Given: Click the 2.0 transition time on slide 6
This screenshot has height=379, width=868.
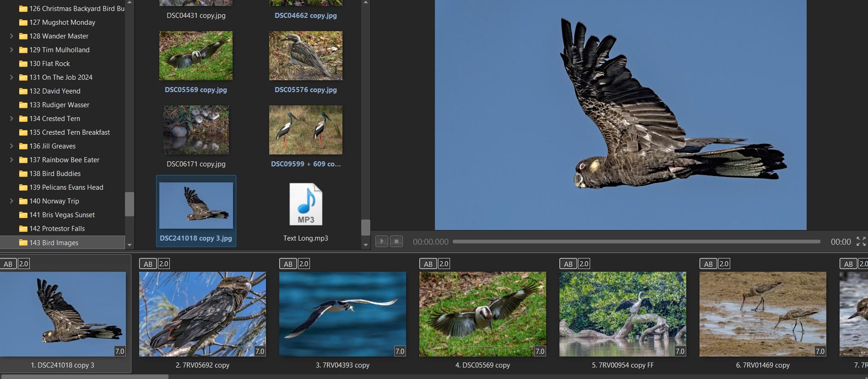Looking at the screenshot, I should coord(724,264).
